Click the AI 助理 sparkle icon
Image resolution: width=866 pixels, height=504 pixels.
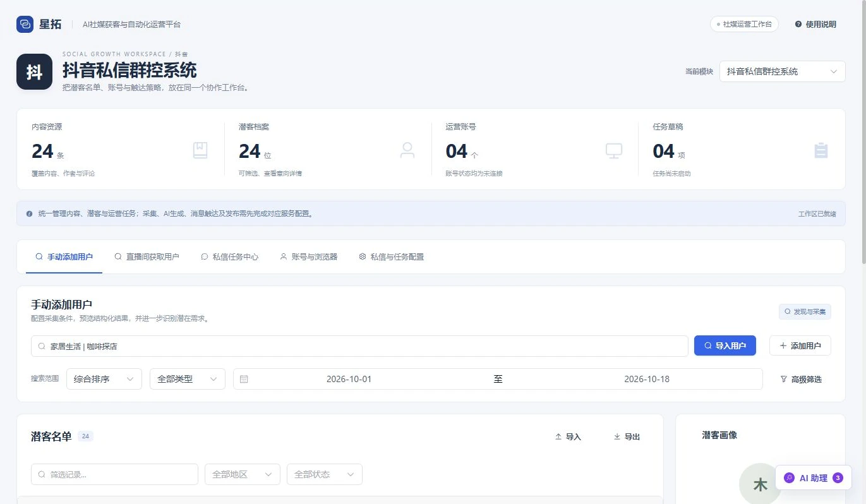point(789,478)
